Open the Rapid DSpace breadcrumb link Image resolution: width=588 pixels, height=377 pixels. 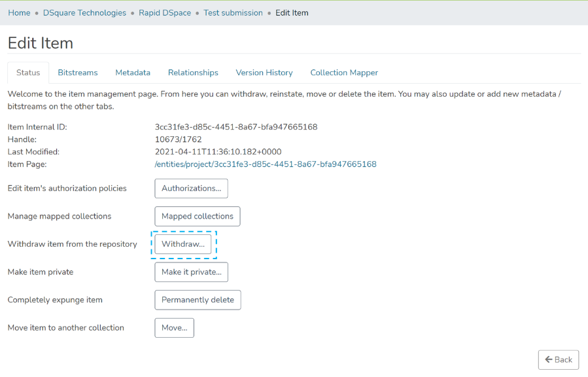(167, 13)
